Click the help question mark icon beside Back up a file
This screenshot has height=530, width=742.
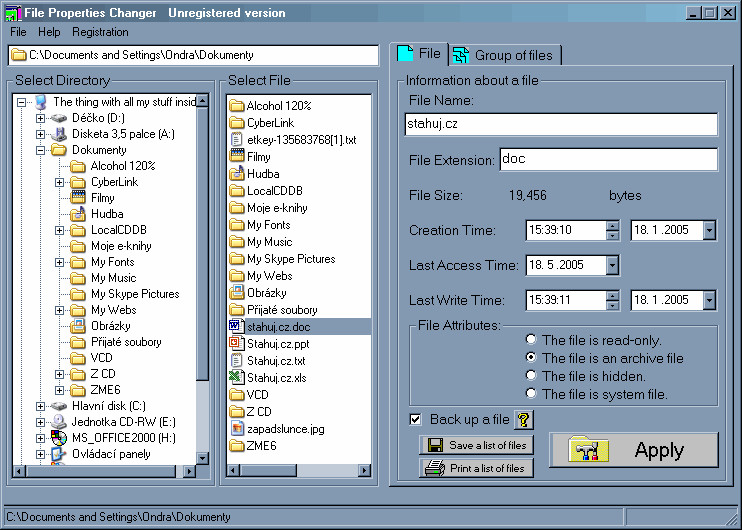tap(523, 420)
